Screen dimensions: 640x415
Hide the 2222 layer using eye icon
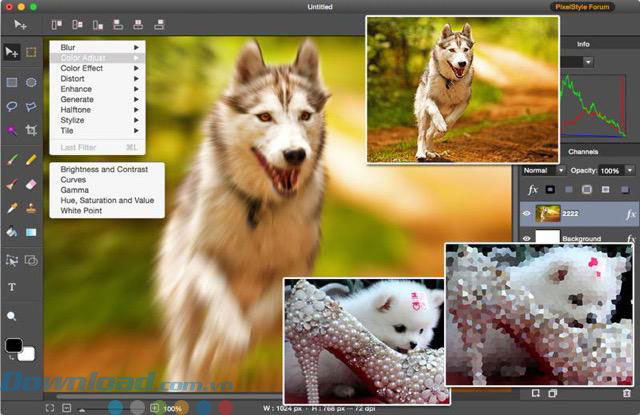(x=526, y=213)
